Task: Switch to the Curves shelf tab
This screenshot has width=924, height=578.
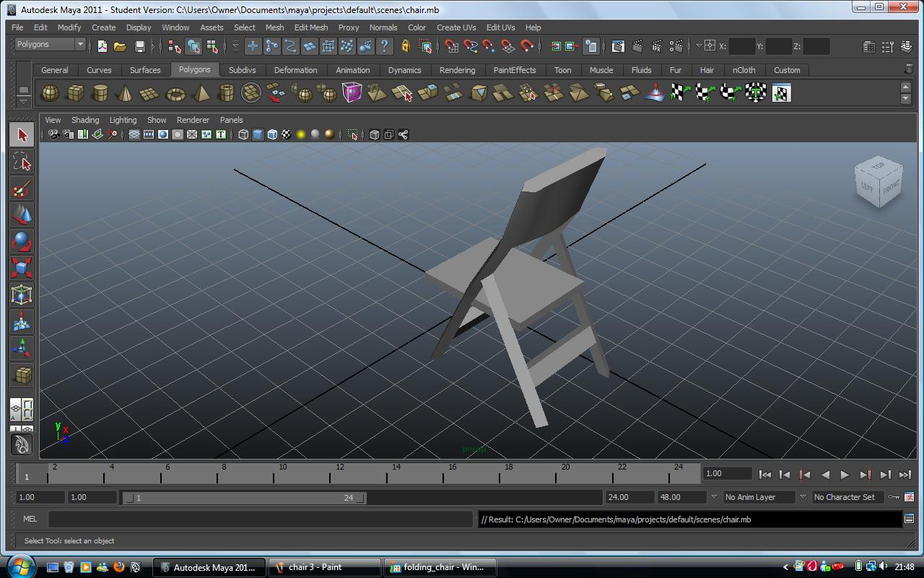Action: pyautogui.click(x=99, y=70)
